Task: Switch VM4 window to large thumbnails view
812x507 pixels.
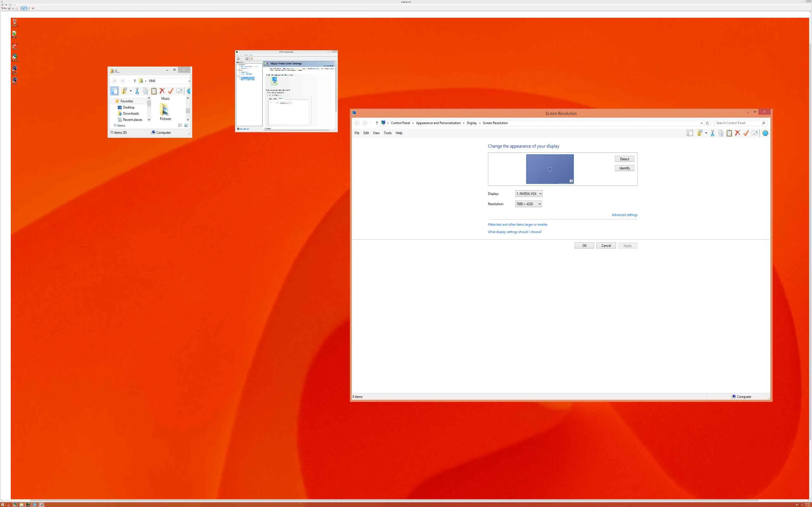Action: coord(186,125)
